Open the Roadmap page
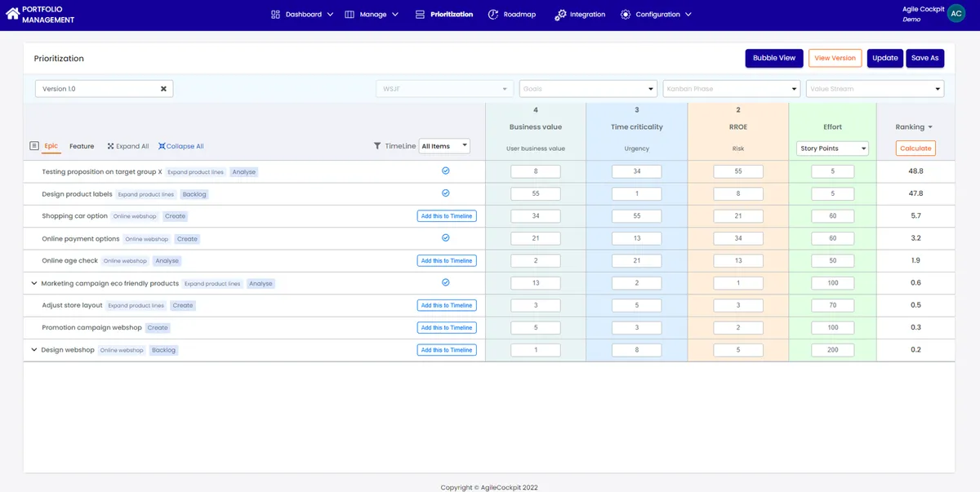Image resolution: width=980 pixels, height=492 pixels. pyautogui.click(x=512, y=14)
